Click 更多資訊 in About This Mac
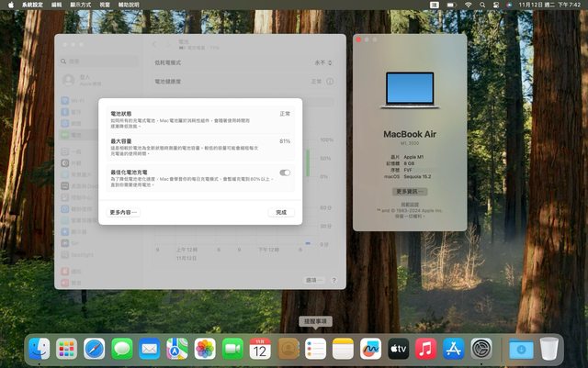Viewport: 588px width, 368px height. 410,192
